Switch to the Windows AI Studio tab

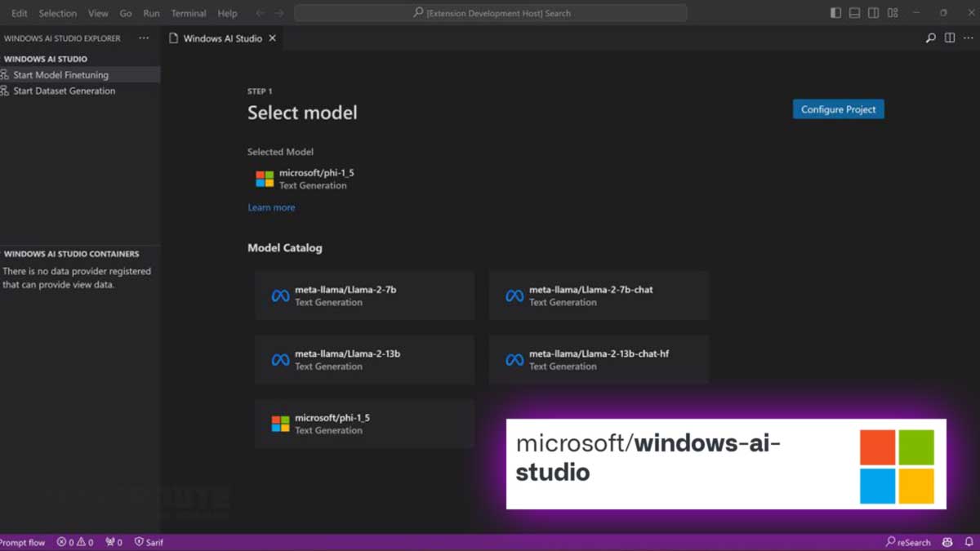[x=222, y=38]
